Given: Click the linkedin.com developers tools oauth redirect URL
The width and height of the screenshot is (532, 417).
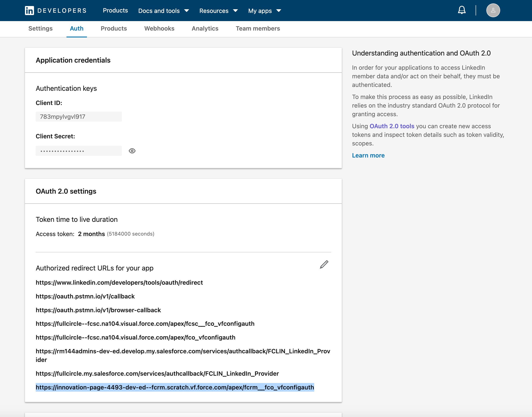Looking at the screenshot, I should (x=119, y=283).
